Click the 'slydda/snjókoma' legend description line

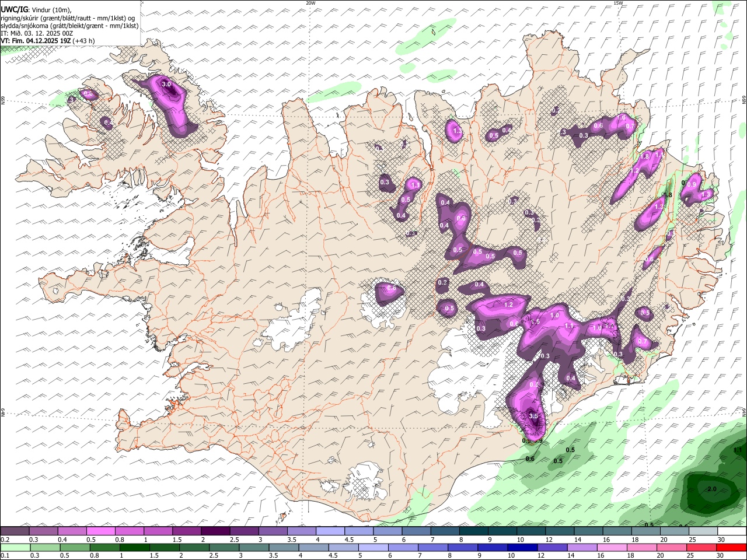70,26
